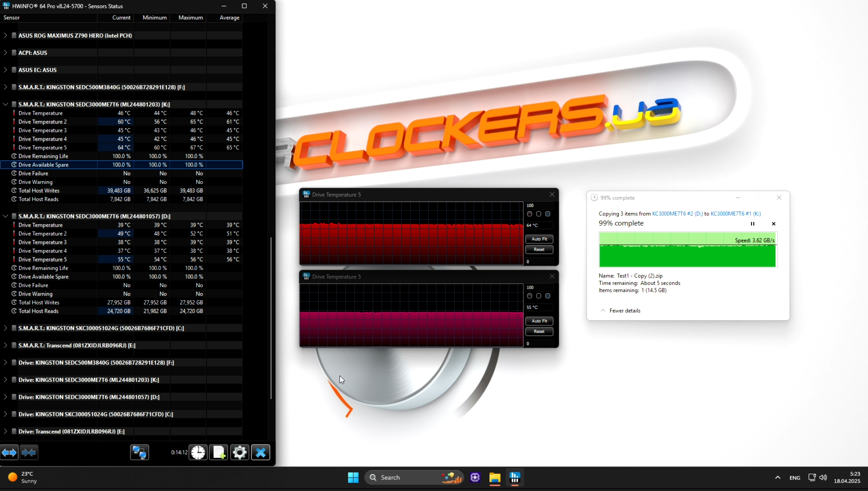Screen dimensions: 868x491
Task: Open the Windows Start menu
Action: pos(353,477)
